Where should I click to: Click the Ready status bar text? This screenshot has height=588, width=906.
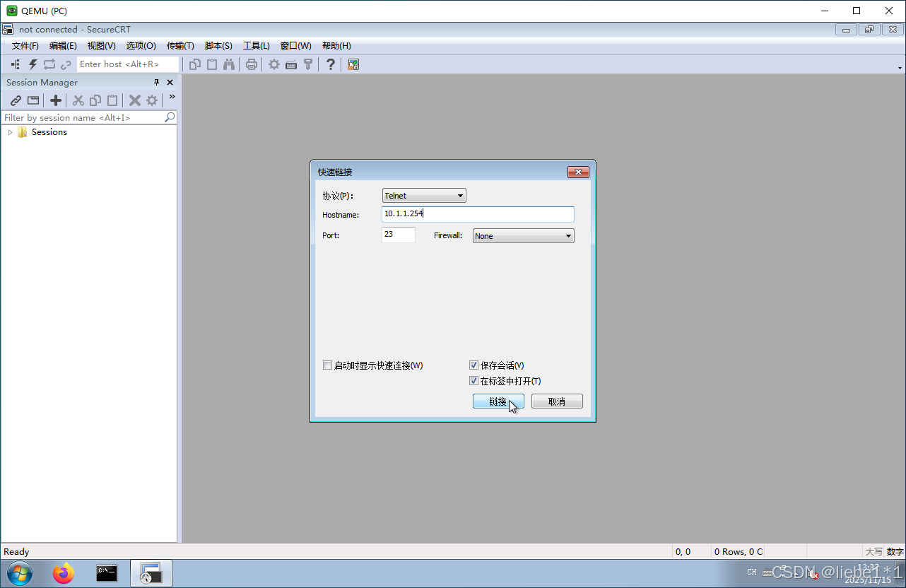pos(16,552)
